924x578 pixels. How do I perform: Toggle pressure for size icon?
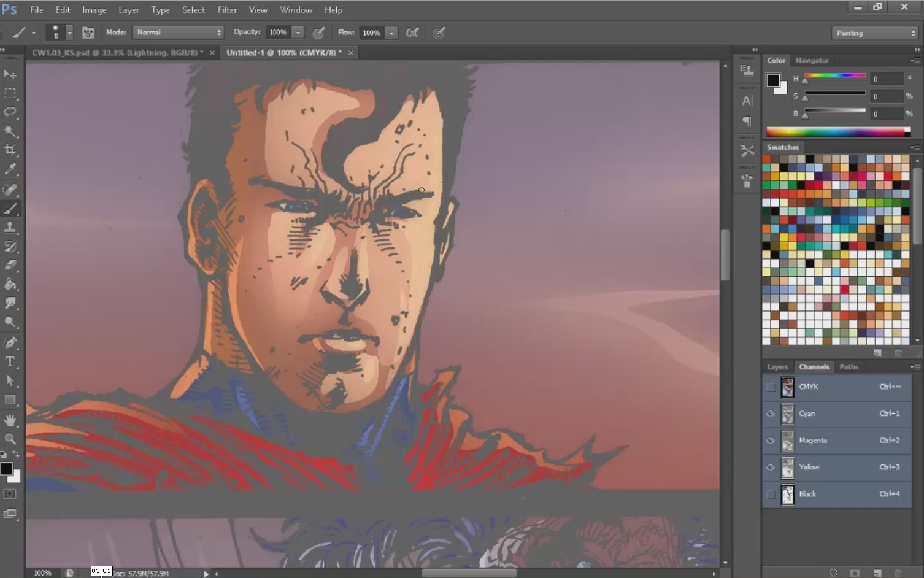(439, 33)
